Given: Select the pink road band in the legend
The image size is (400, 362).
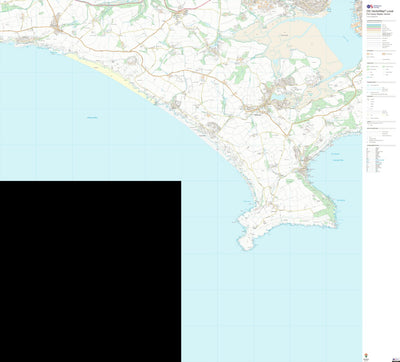Looking at the screenshot, I should pyautogui.click(x=374, y=29).
